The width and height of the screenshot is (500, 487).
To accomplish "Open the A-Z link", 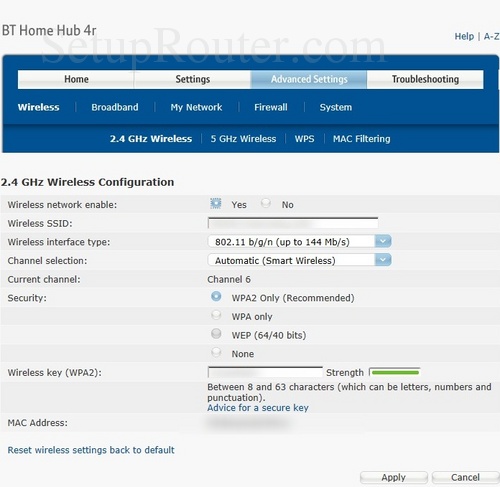I will pos(491,36).
